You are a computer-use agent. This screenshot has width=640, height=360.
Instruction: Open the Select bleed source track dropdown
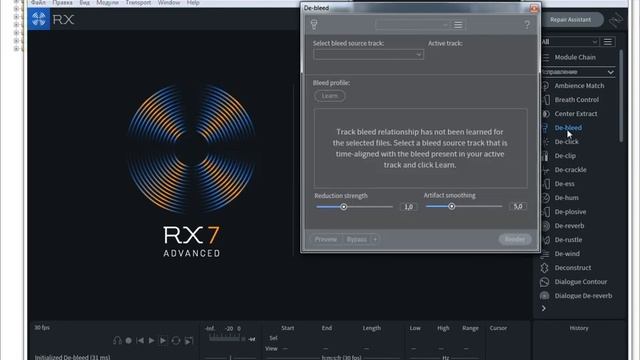click(x=368, y=54)
